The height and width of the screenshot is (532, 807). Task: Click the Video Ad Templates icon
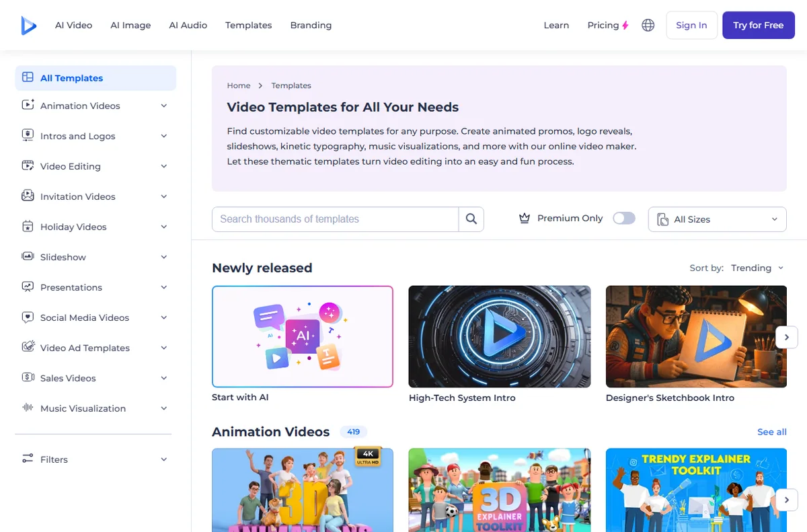[x=28, y=347]
